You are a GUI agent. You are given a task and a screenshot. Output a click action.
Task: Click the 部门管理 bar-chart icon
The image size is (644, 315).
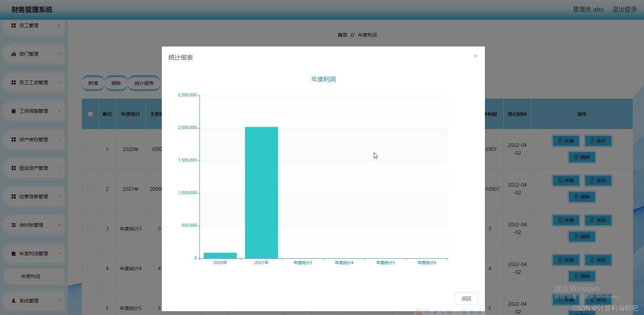(x=14, y=54)
